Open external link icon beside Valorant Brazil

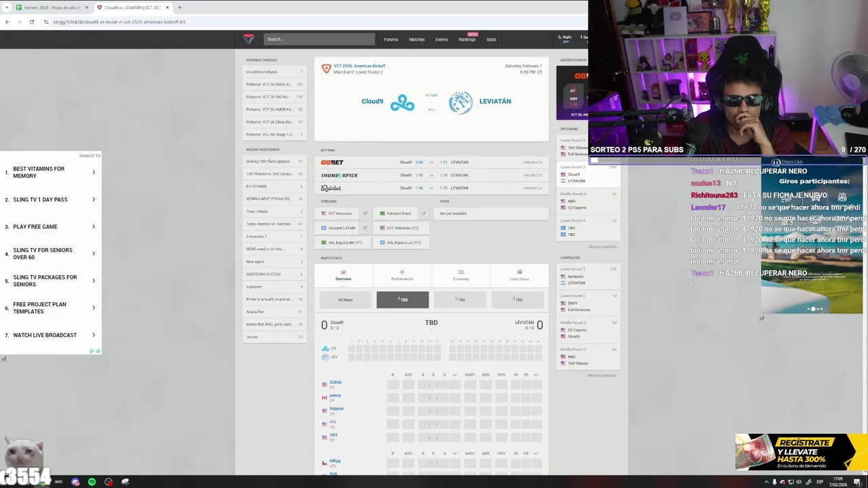[424, 213]
